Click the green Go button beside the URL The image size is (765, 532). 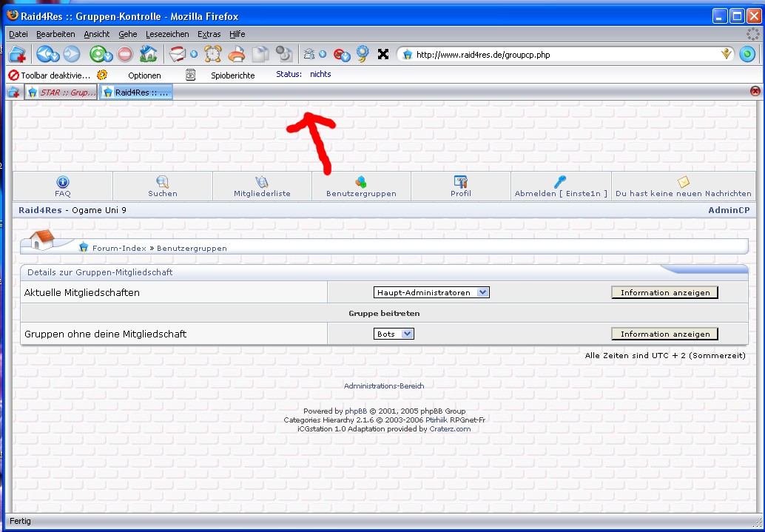coord(747,54)
